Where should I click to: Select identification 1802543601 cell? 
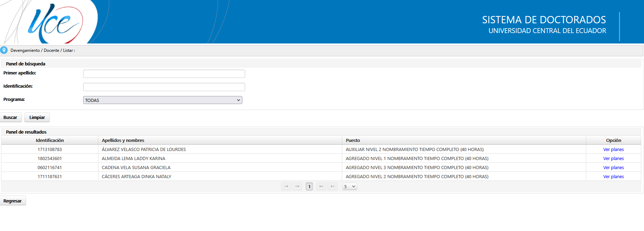click(50, 158)
